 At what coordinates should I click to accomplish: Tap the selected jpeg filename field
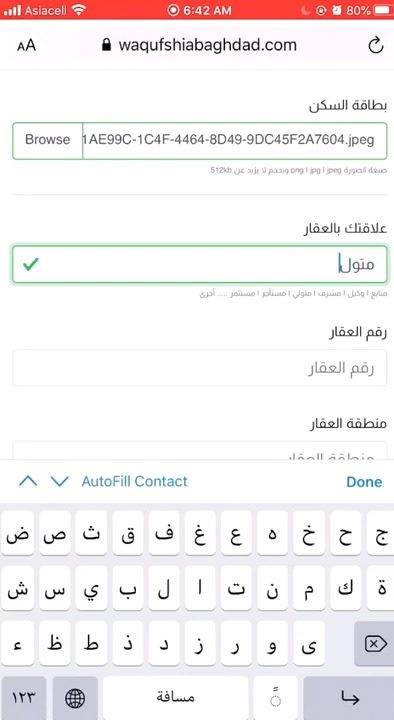coord(234,140)
